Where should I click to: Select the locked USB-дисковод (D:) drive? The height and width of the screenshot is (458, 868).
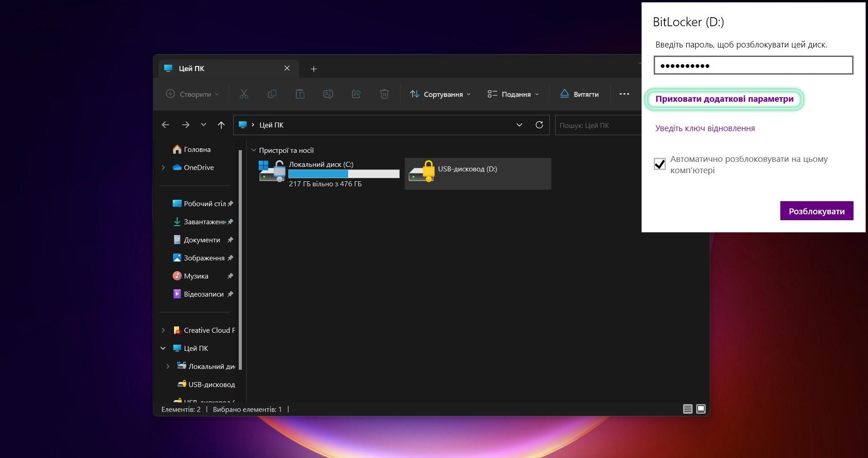point(477,174)
